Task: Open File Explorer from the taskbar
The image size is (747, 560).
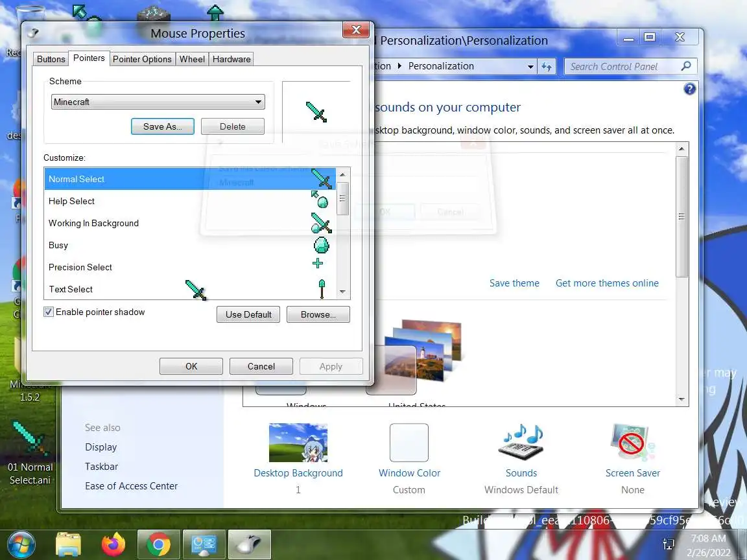Action: 69,544
